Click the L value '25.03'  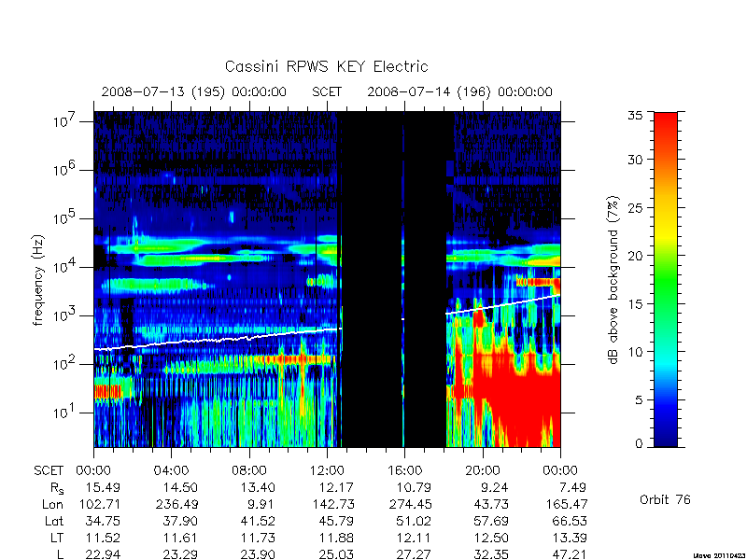coord(336,554)
